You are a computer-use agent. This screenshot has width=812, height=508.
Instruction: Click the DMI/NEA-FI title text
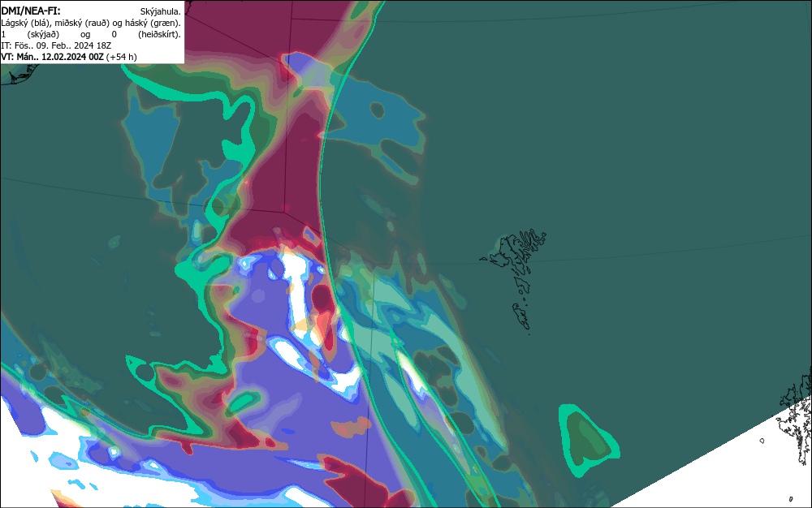pyautogui.click(x=31, y=11)
